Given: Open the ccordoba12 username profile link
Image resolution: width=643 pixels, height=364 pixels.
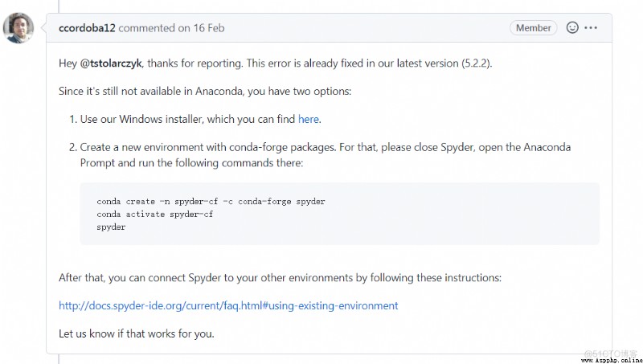Looking at the screenshot, I should 87,28.
